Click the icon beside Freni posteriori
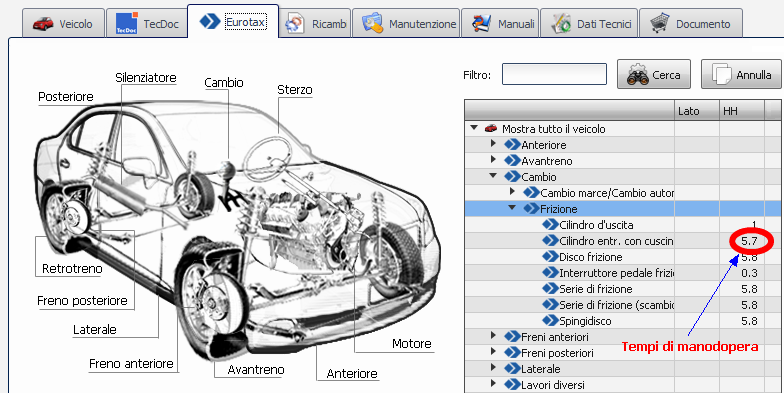Image resolution: width=784 pixels, height=393 pixels. [x=512, y=353]
